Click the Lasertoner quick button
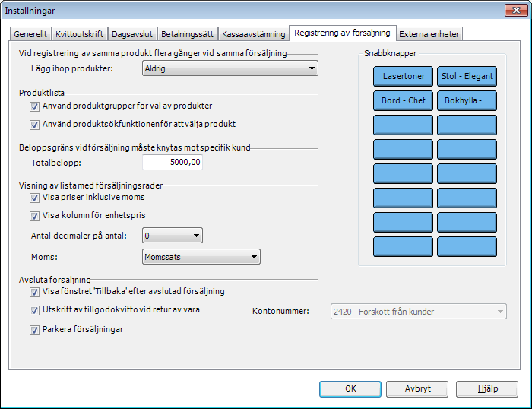The image size is (532, 409). (403, 76)
